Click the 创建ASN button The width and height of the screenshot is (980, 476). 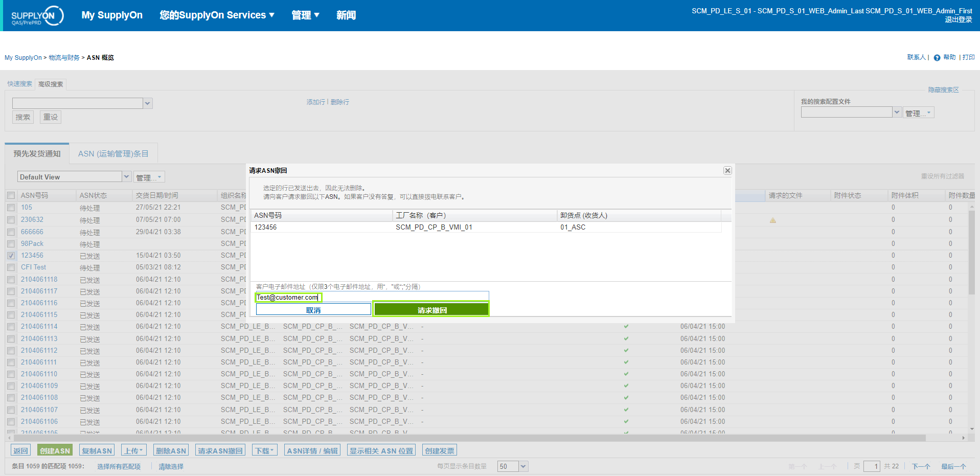click(x=55, y=450)
